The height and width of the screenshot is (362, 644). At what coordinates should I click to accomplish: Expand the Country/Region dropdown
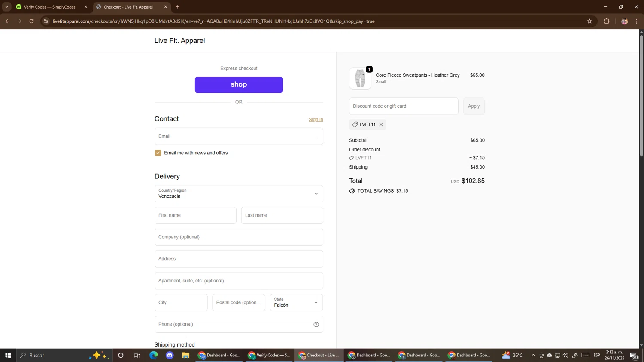click(239, 193)
